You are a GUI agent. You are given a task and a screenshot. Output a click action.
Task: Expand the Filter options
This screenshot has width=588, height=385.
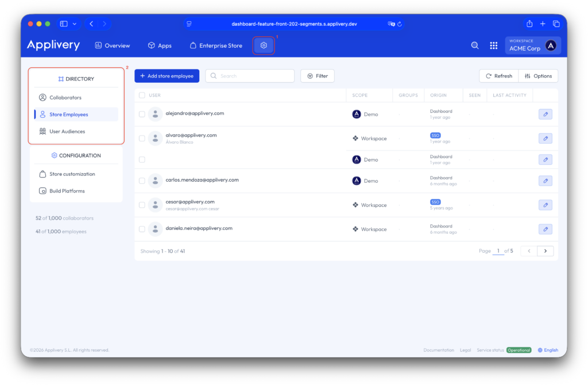317,76
